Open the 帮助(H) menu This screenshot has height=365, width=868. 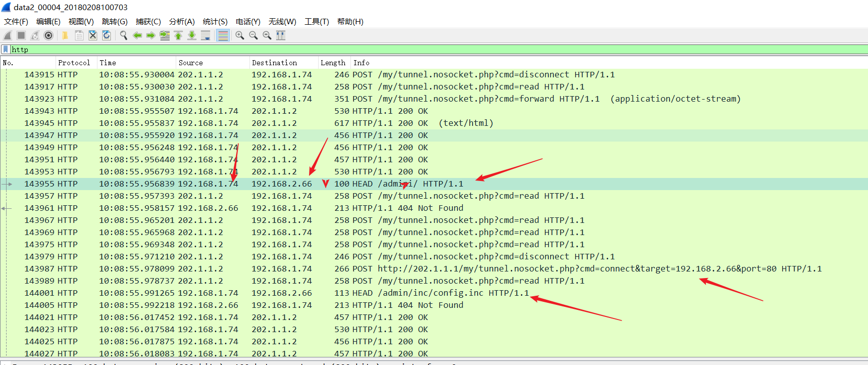tap(350, 21)
